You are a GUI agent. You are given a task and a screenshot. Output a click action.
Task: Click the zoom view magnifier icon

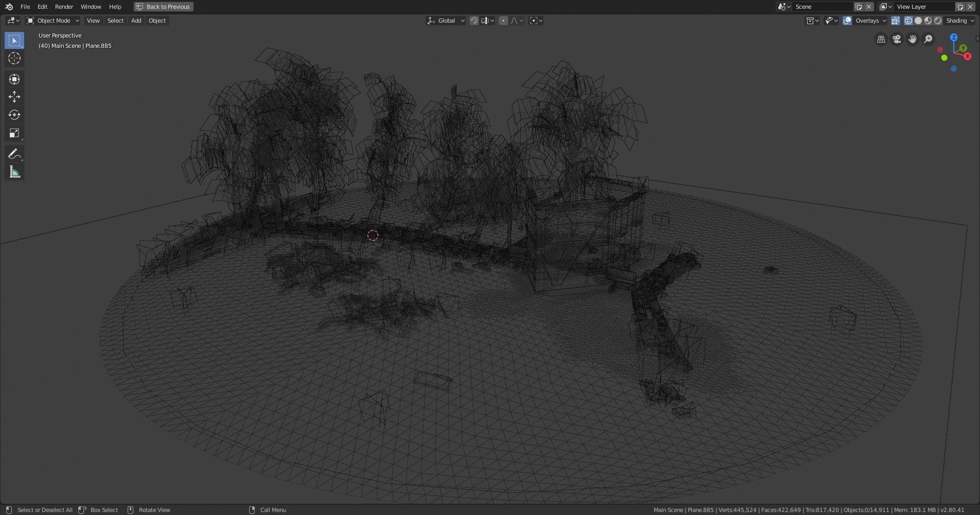[x=928, y=40]
